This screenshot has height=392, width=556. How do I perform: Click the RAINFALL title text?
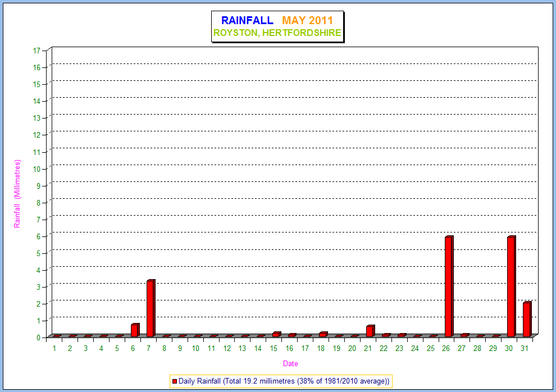(247, 21)
